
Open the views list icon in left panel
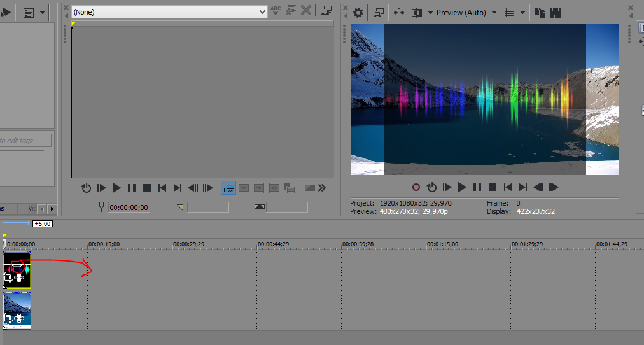point(29,13)
